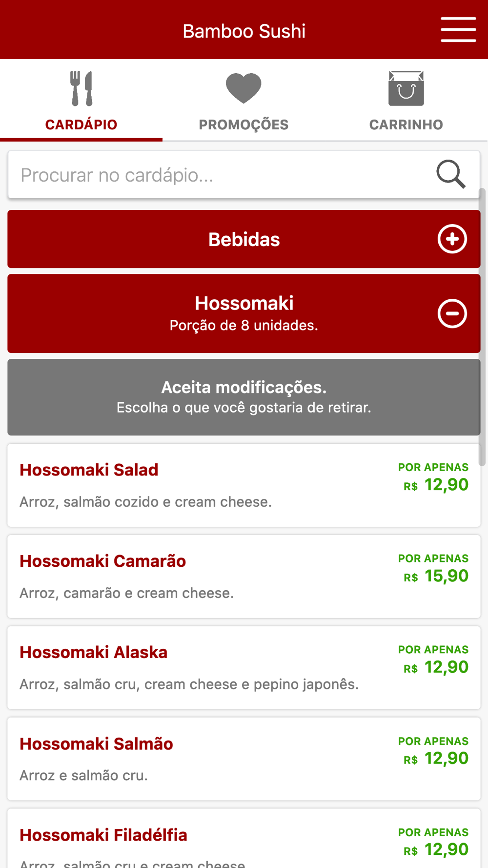Open the hamburger menu icon
Image resolution: width=488 pixels, height=868 pixels.
pos(458,30)
